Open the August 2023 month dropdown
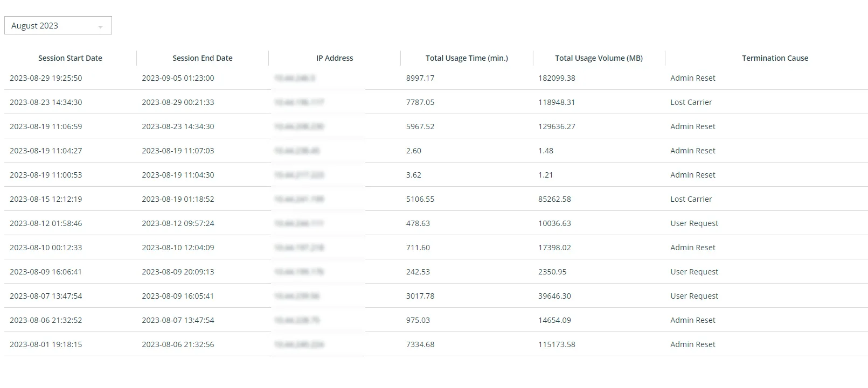The image size is (868, 388). click(58, 26)
